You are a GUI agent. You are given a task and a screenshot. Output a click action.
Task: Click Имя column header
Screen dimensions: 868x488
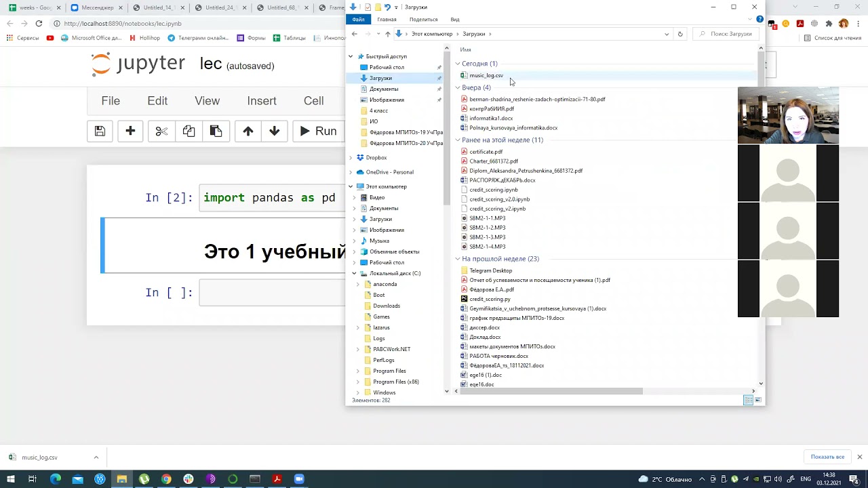pyautogui.click(x=465, y=49)
